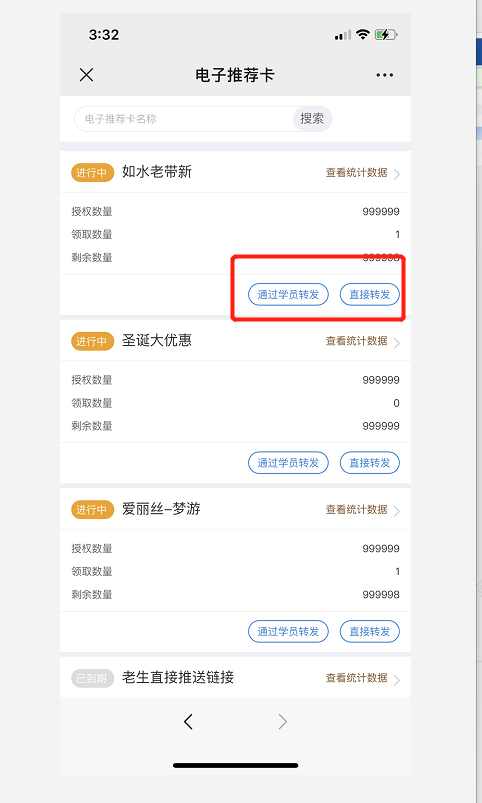Go back using the bottom left arrow
The height and width of the screenshot is (803, 482).
pyautogui.click(x=188, y=722)
